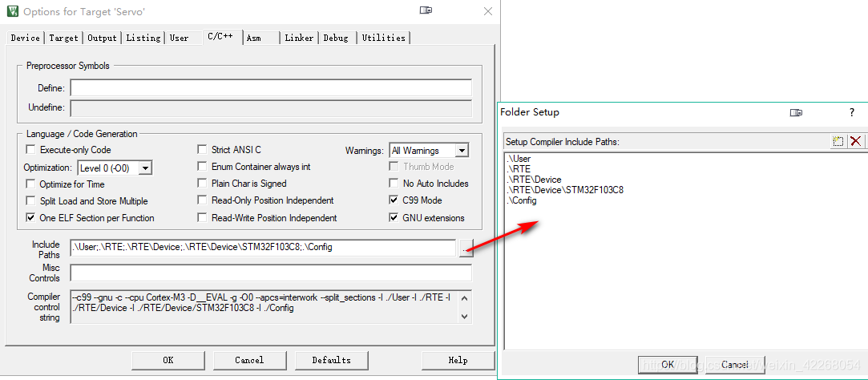This screenshot has height=380, width=868.
Task: Switch to the Utilities tab
Action: tap(384, 38)
